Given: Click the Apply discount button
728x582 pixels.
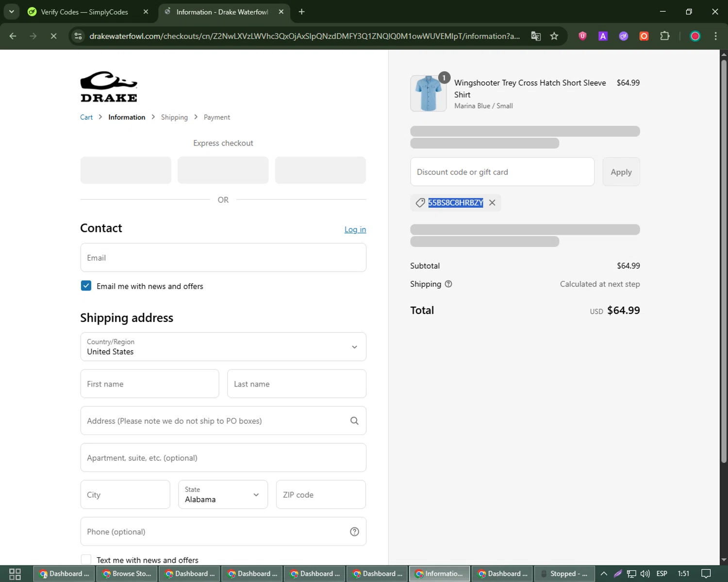Looking at the screenshot, I should 621,172.
